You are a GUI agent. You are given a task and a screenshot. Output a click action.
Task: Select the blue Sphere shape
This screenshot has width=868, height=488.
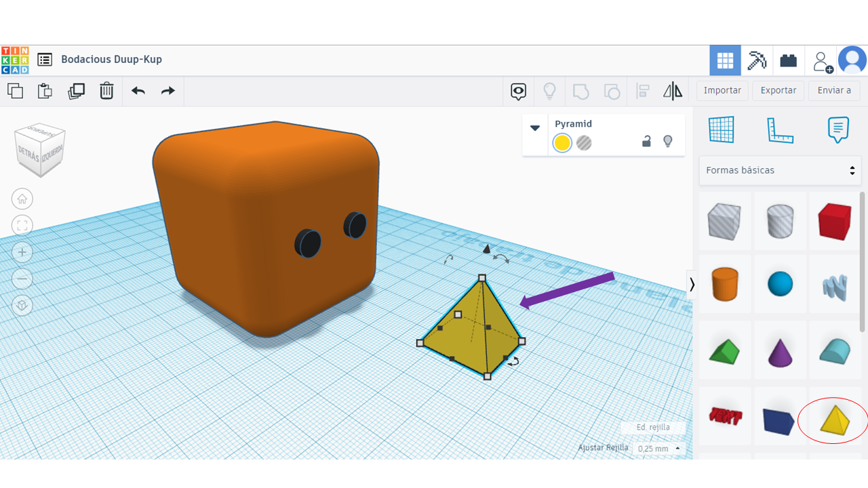point(780,284)
